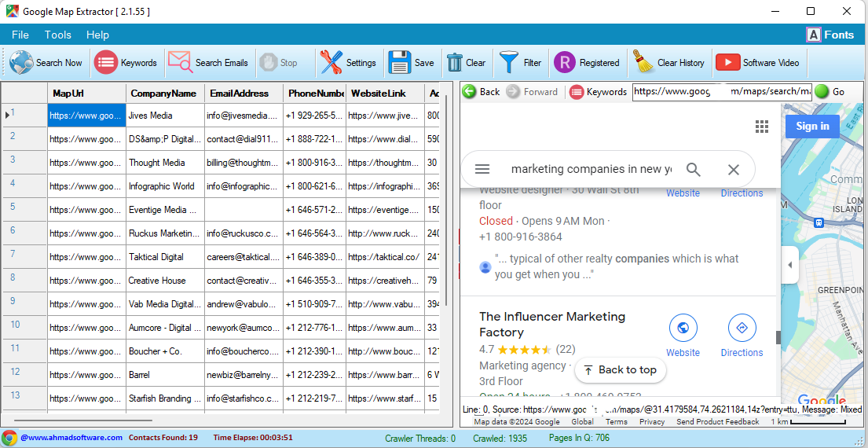Select the Jives Media company cell
Screen dimensions: 868x448
tap(165, 116)
